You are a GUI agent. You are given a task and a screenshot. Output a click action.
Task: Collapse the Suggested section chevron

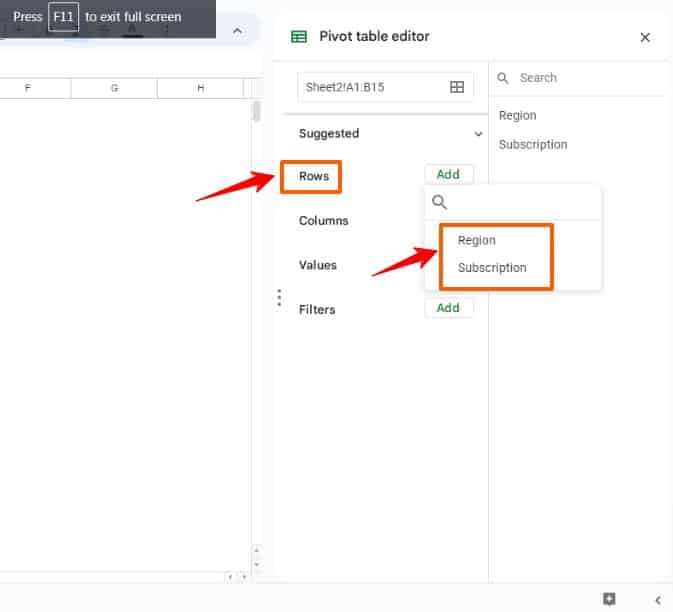(478, 134)
